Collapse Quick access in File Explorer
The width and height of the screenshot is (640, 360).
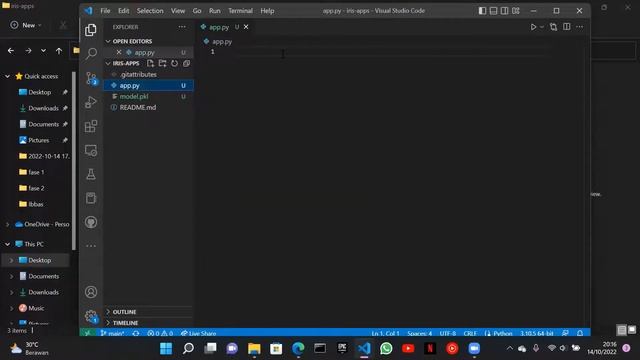7,76
